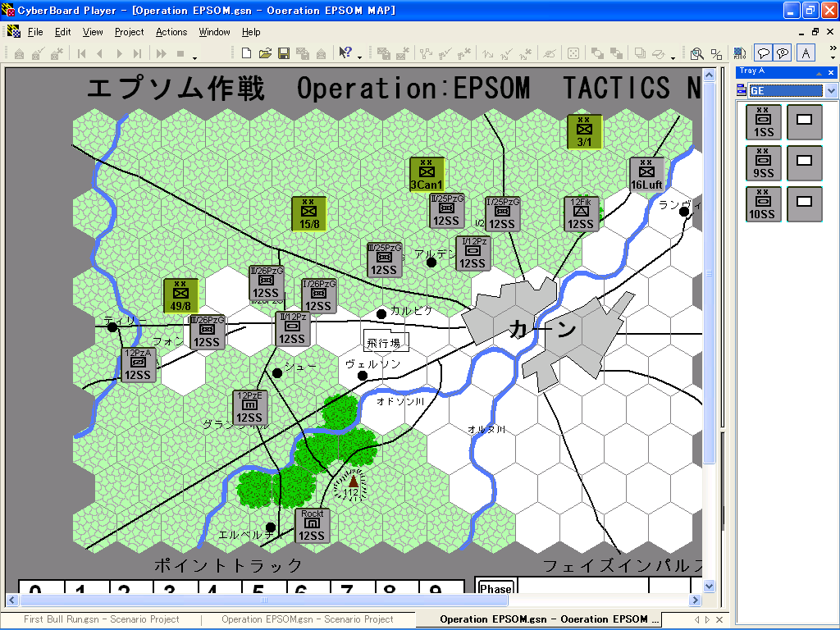
Task: Click the stacked pieces toolbar icon
Action: tap(640, 53)
